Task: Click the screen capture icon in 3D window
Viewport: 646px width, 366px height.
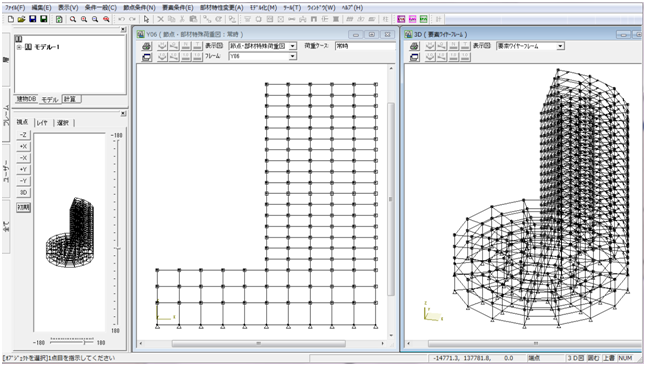Action: click(415, 57)
